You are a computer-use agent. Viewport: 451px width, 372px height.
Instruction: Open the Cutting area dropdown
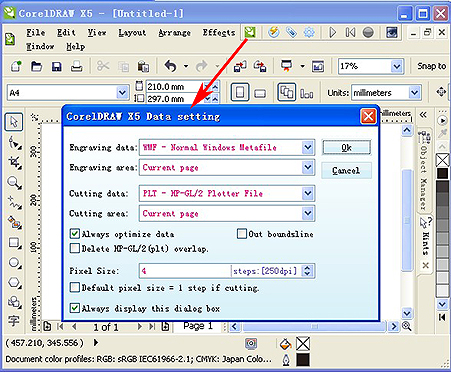coord(308,213)
